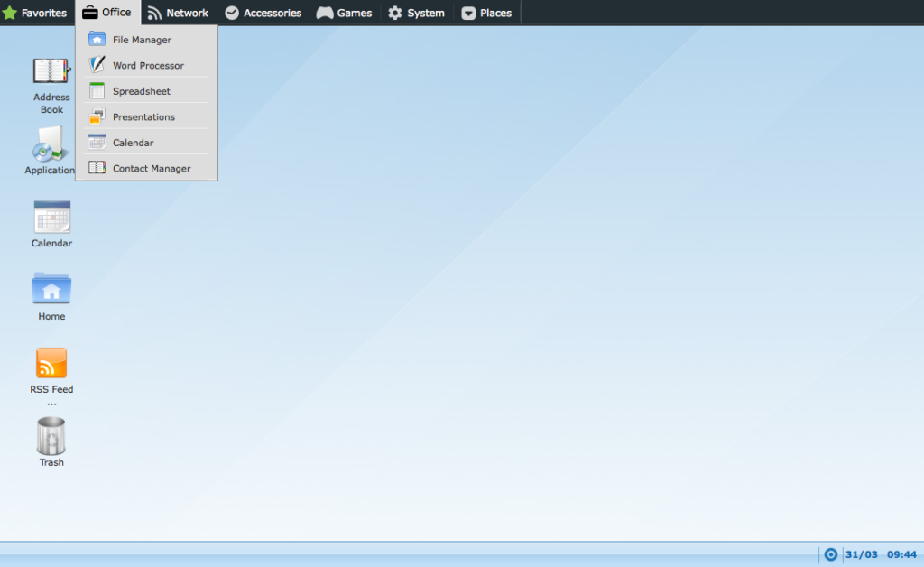Close the Office menu via its tab
The height and width of the screenshot is (567, 924).
tap(108, 13)
